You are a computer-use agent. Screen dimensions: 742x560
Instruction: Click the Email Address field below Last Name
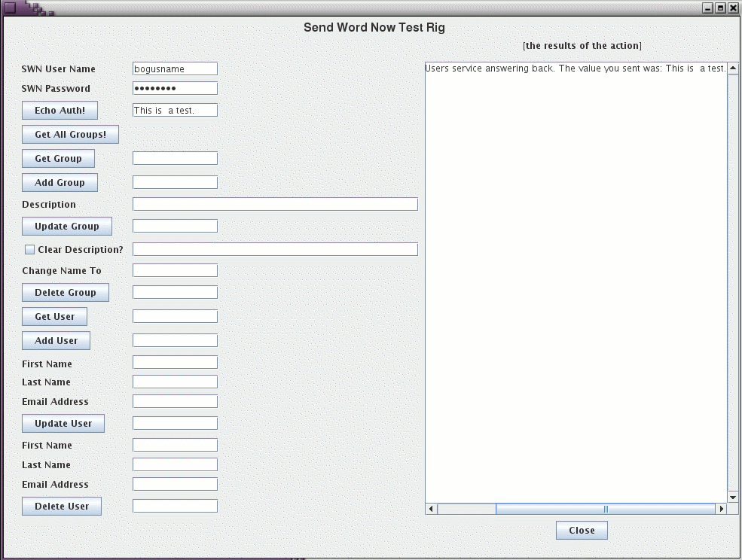[x=174, y=401]
